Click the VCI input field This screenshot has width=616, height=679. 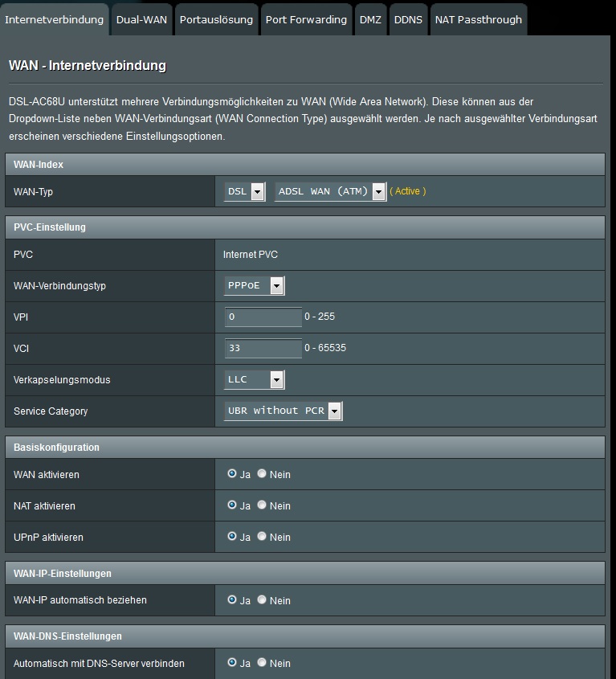click(x=263, y=348)
